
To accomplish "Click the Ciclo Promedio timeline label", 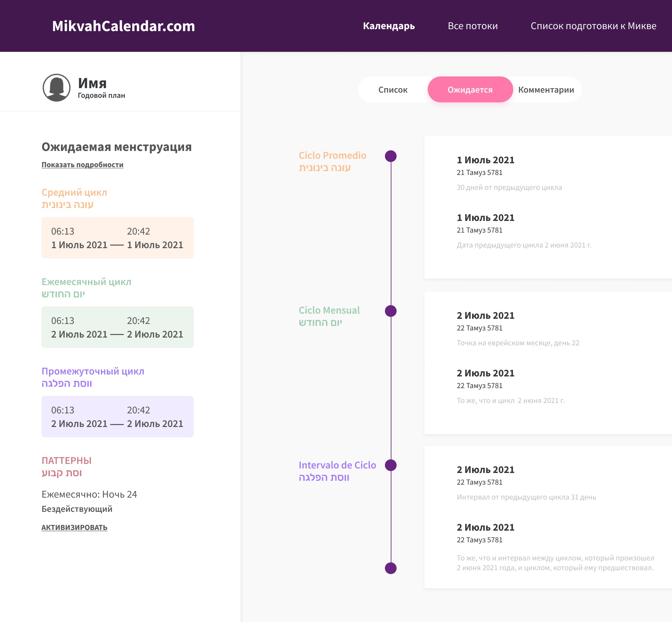I will point(332,155).
